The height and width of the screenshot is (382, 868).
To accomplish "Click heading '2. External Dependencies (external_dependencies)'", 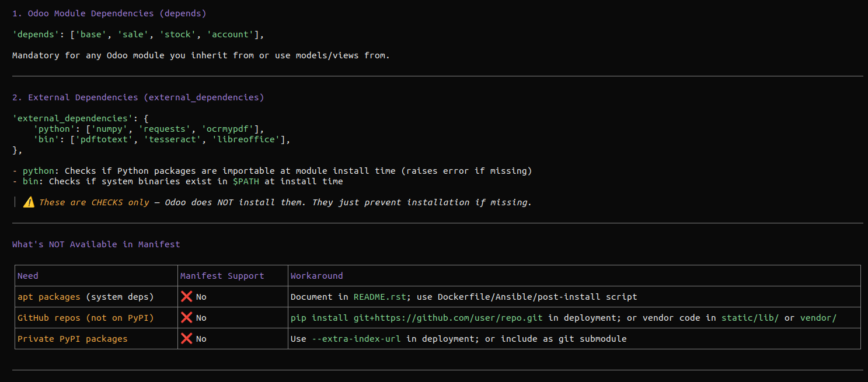I will coord(138,97).
